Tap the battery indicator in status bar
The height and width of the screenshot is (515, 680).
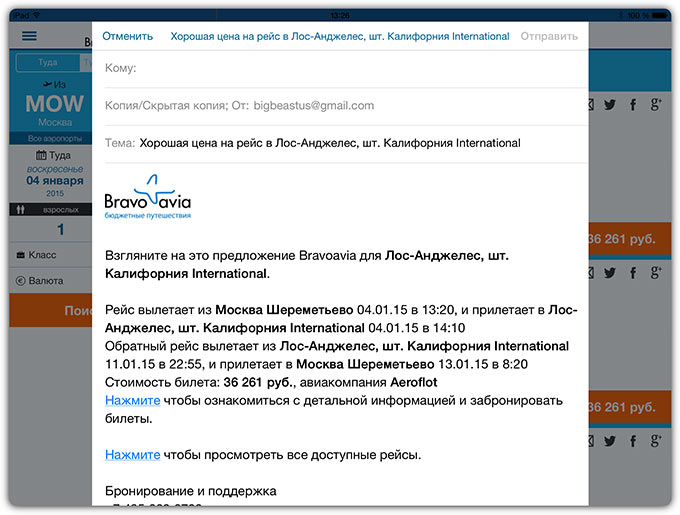click(x=660, y=16)
